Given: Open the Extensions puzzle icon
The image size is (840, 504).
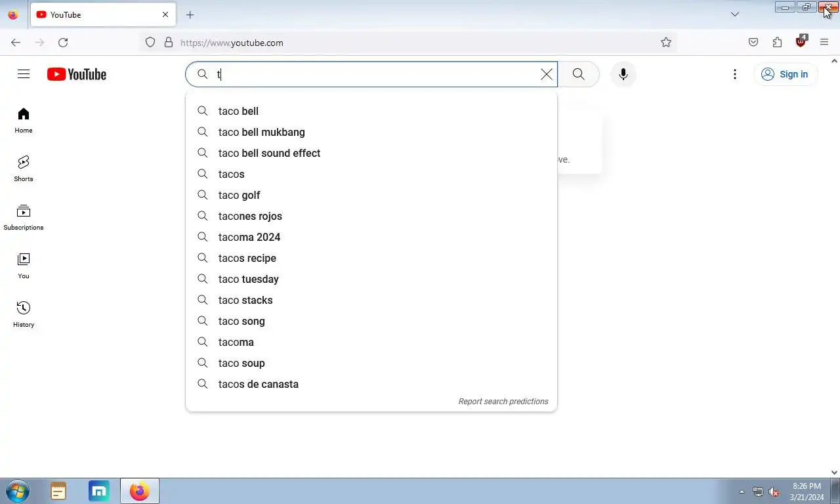Looking at the screenshot, I should 777,43.
